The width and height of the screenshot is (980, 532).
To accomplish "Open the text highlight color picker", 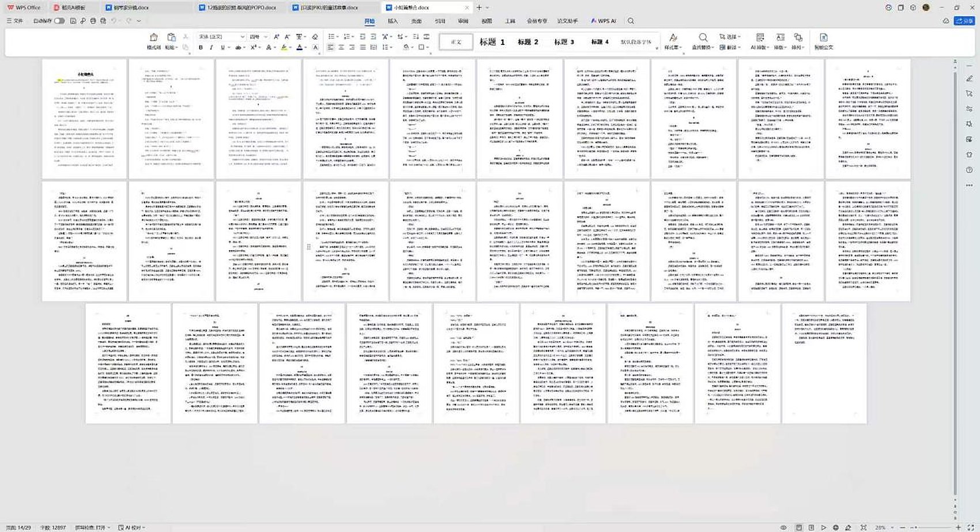I will click(285, 47).
